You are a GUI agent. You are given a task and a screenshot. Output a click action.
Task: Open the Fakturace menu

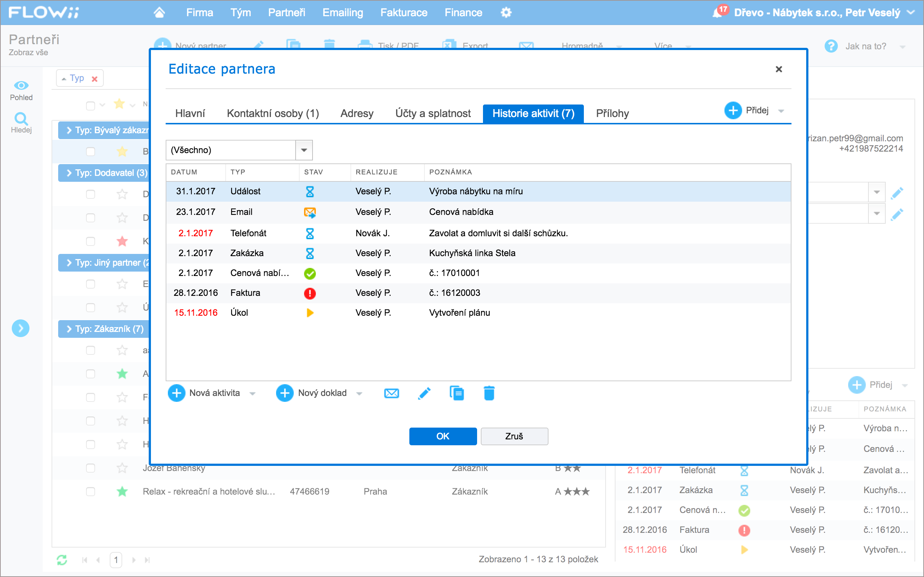[x=404, y=13]
